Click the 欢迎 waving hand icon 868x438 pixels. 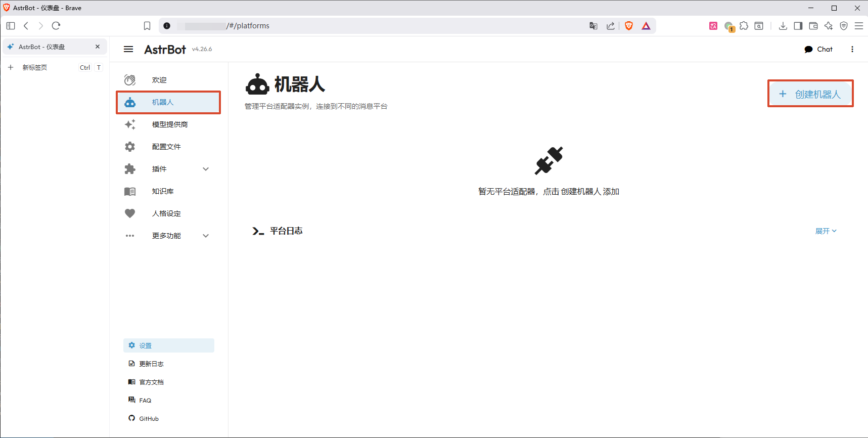(x=130, y=80)
